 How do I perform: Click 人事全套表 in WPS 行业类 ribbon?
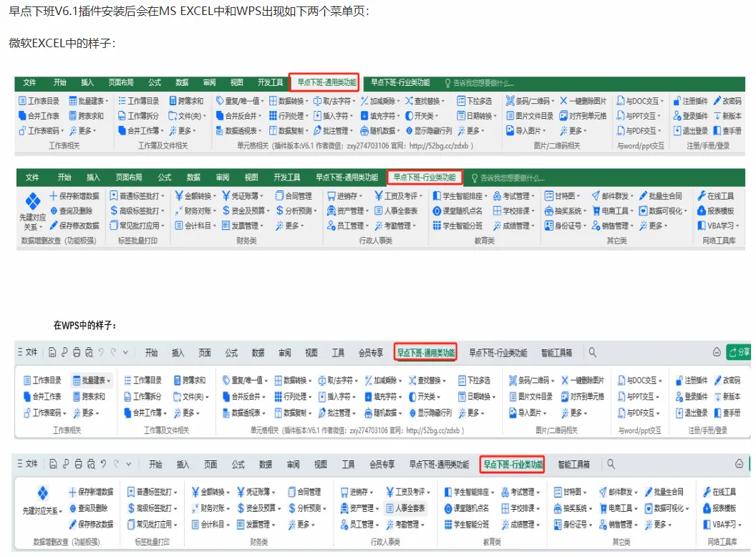(407, 508)
